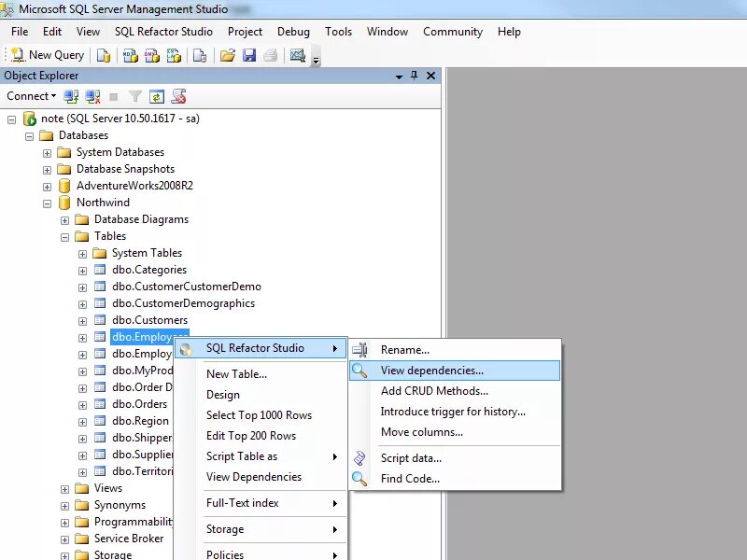747x560 pixels.
Task: Collapse the Northwind database node
Action: point(47,203)
